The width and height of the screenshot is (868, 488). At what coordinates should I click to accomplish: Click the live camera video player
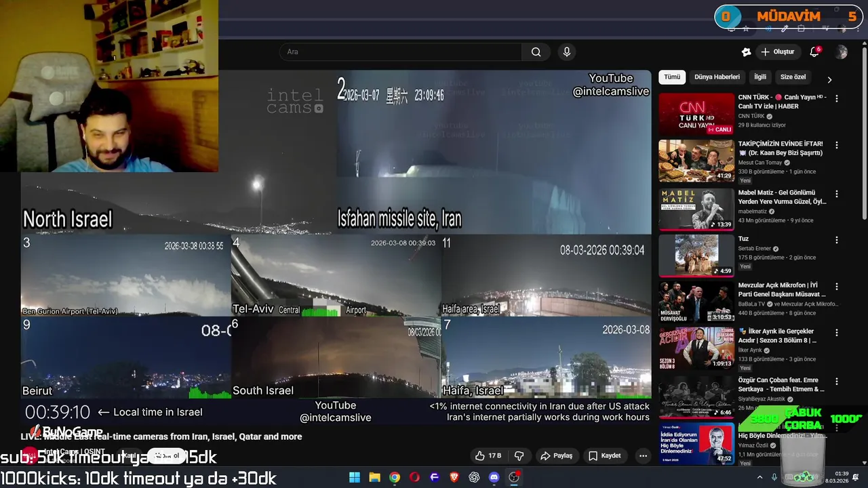point(336,247)
